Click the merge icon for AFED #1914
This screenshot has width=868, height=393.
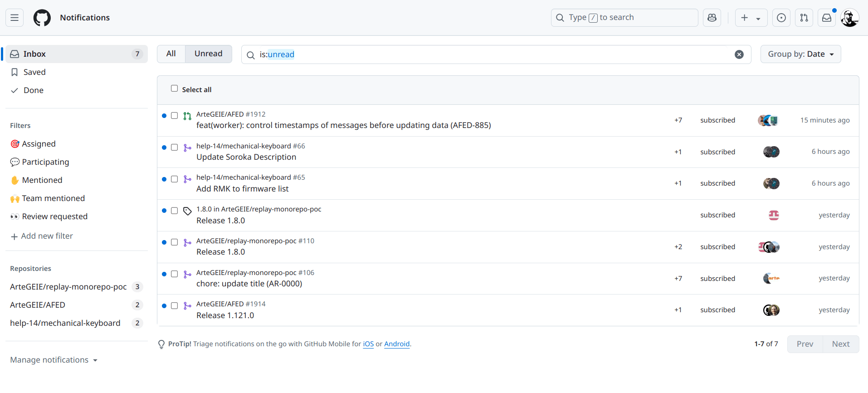pyautogui.click(x=187, y=306)
